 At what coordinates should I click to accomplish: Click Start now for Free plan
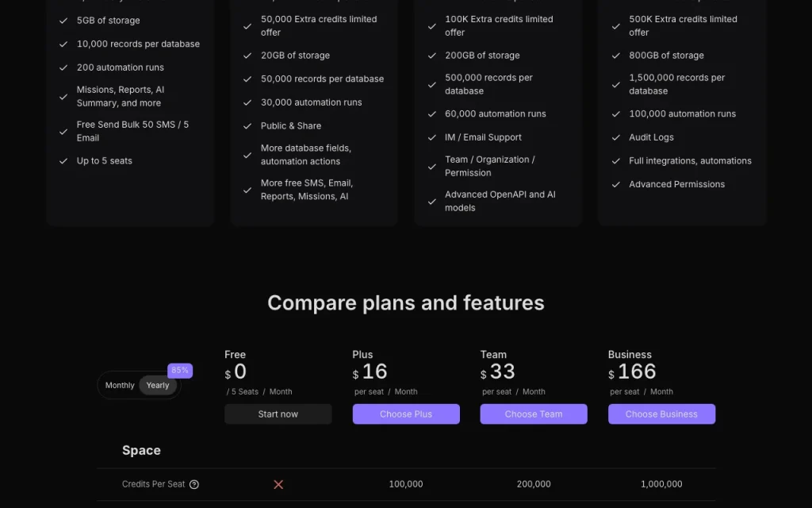point(278,414)
